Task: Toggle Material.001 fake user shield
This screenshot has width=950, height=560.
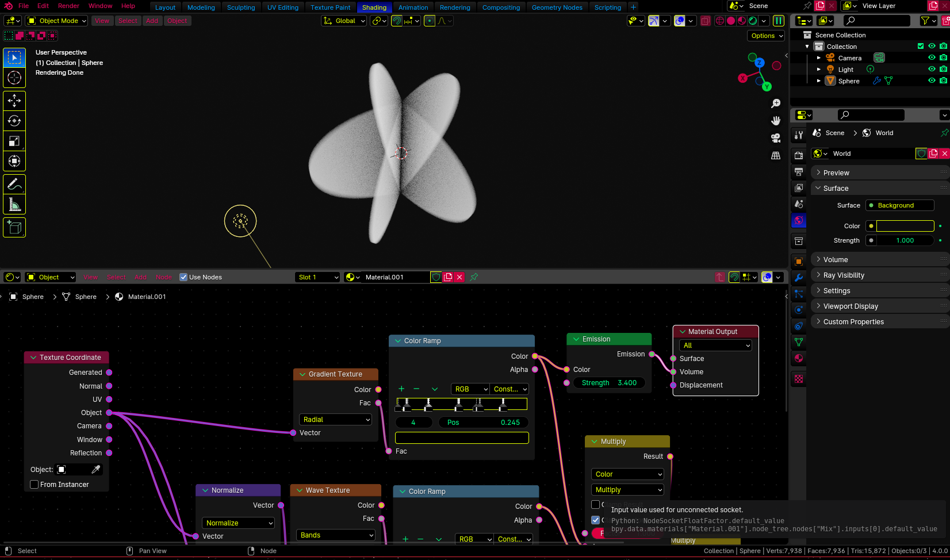Action: [436, 277]
